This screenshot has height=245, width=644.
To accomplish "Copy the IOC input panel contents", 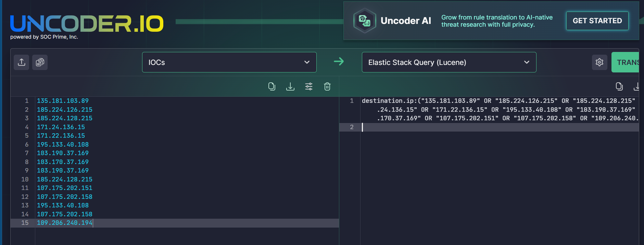I will click(x=272, y=86).
